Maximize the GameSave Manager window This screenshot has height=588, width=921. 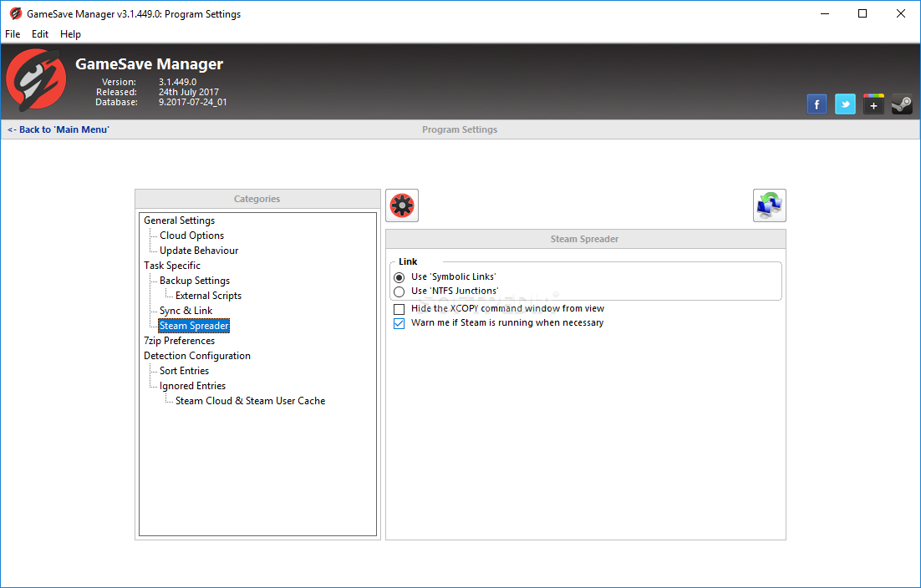(862, 13)
